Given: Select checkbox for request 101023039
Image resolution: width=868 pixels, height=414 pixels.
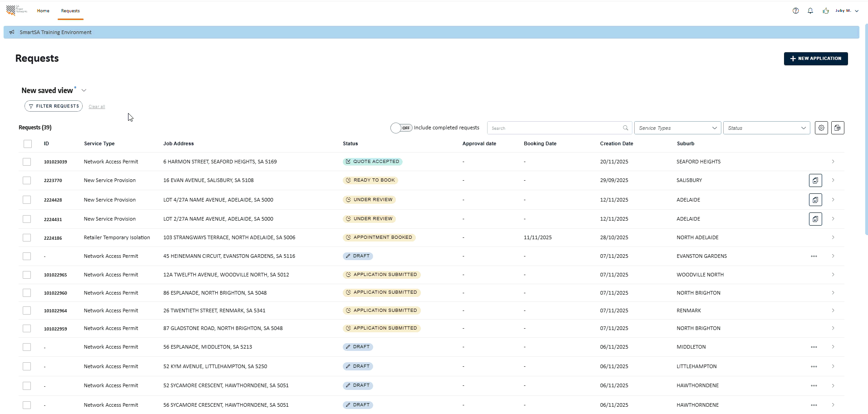Looking at the screenshot, I should pos(27,162).
